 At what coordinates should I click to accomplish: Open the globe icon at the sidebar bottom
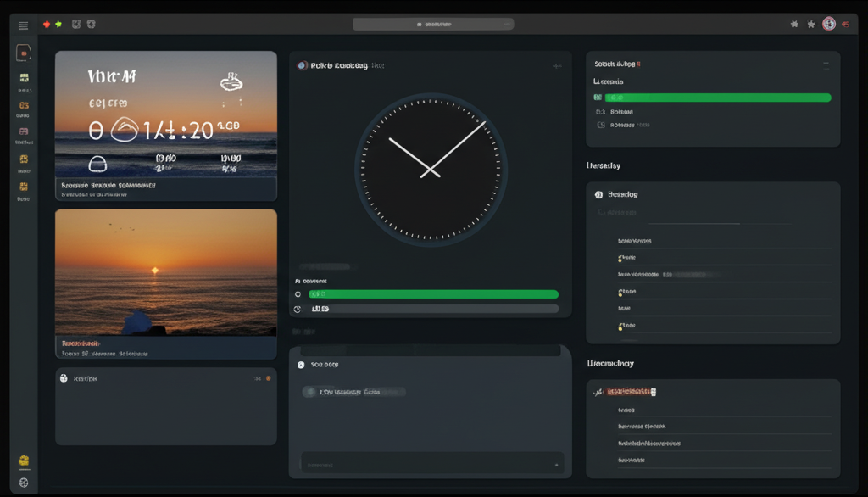(x=24, y=483)
